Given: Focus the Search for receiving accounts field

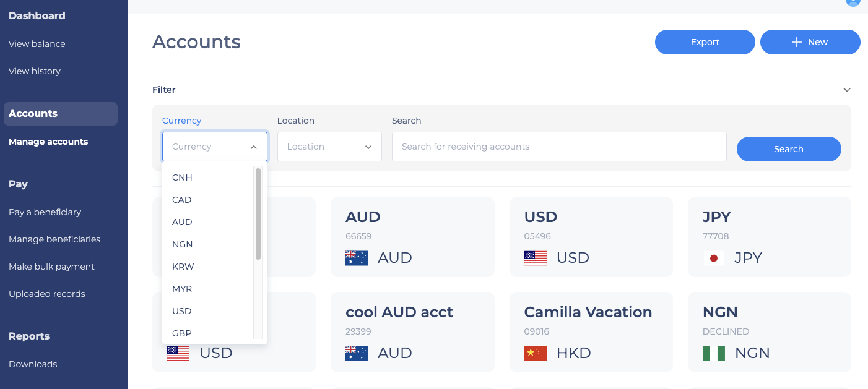Looking at the screenshot, I should click(x=559, y=147).
